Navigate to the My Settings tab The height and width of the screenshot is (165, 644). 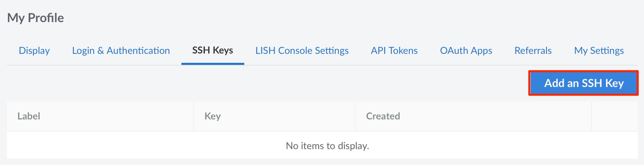[599, 51]
